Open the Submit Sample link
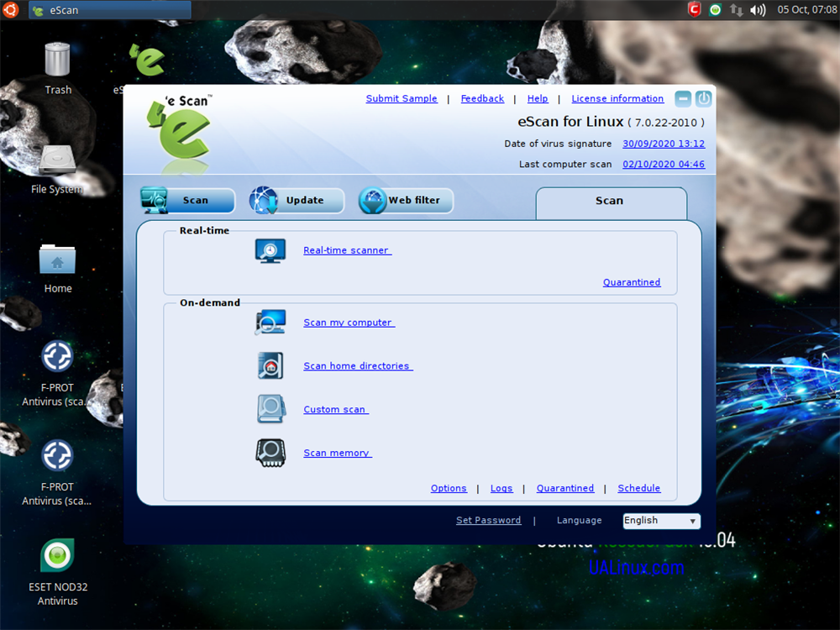The image size is (840, 630). pos(402,98)
